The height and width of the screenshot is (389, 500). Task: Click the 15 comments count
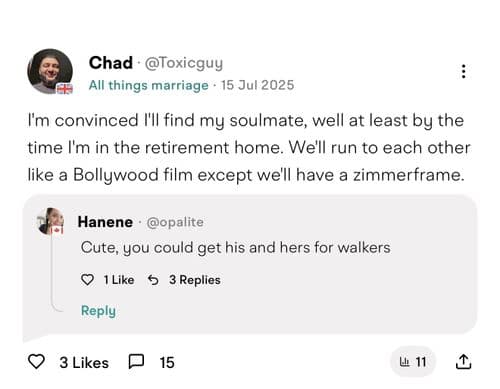point(167,363)
